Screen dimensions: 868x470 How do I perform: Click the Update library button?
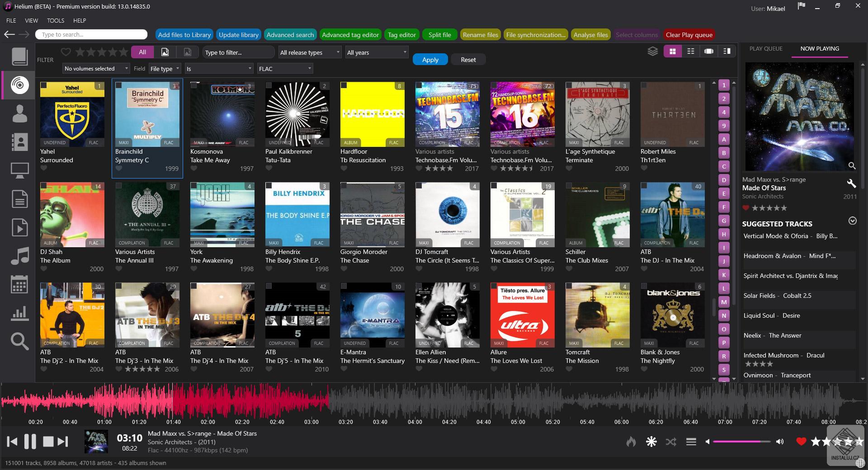click(x=239, y=34)
